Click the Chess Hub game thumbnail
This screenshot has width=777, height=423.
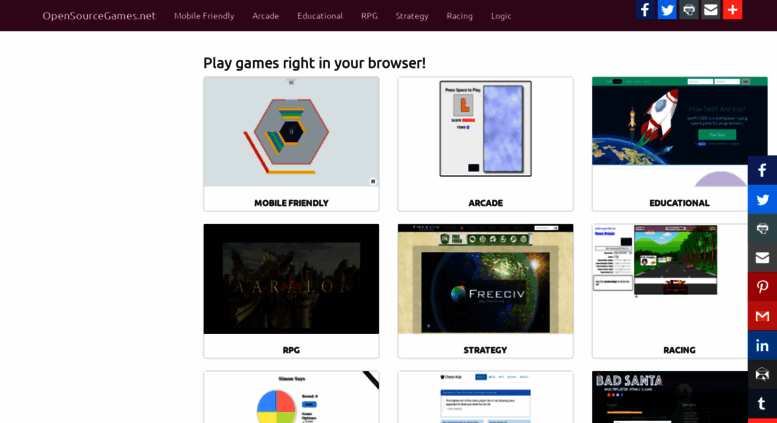[x=486, y=397]
